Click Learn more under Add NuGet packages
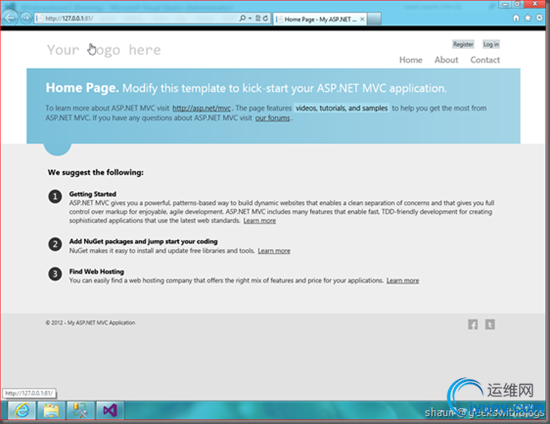Viewport: 550px width, 424px height. click(274, 251)
